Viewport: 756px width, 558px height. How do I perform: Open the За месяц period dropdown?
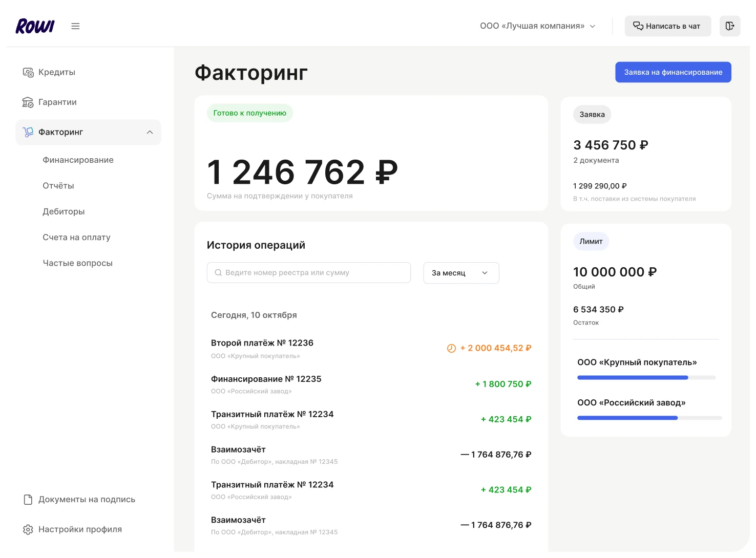[x=461, y=273]
